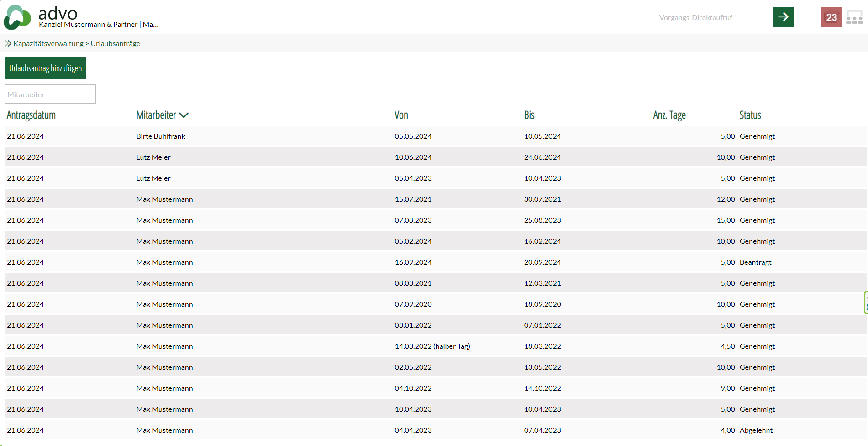
Task: Select Birte Buhlfrank vacation request row
Action: pos(161,136)
